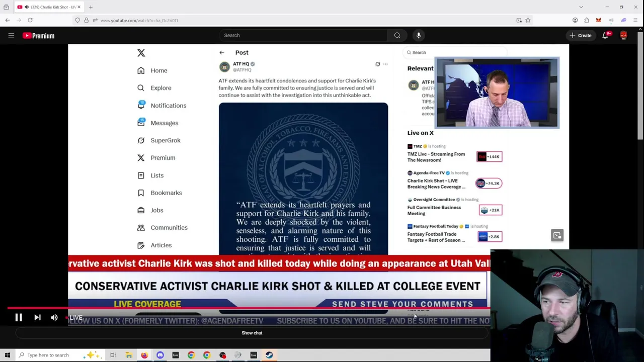Click the pop-out icon beside video overlay
644x362 pixels.
(557, 235)
